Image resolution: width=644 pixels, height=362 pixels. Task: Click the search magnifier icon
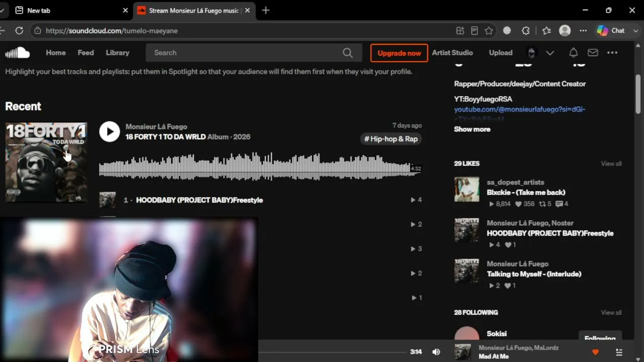[348, 53]
